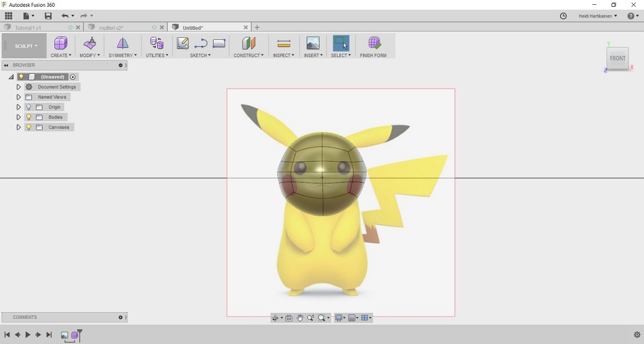
Task: Click the Select tool icon
Action: 341,43
